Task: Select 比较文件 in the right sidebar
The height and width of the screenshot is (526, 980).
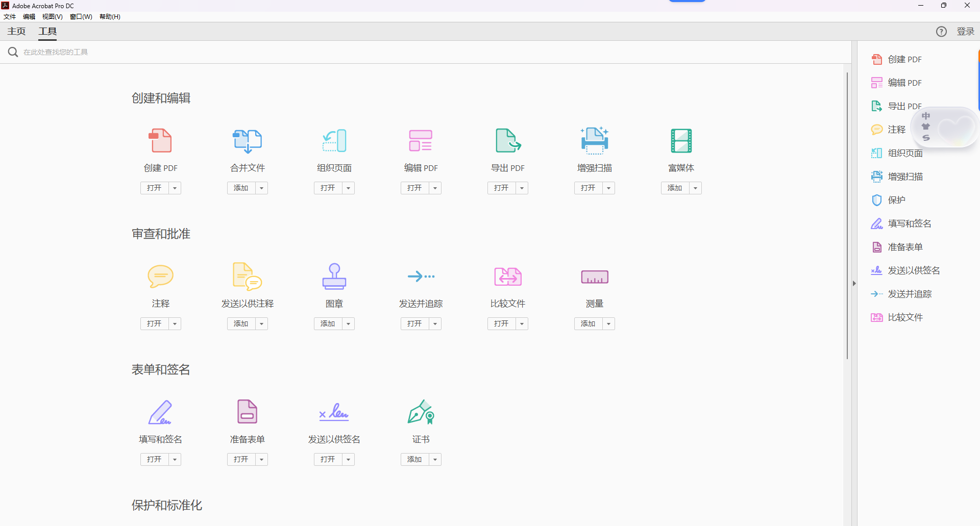Action: click(905, 317)
